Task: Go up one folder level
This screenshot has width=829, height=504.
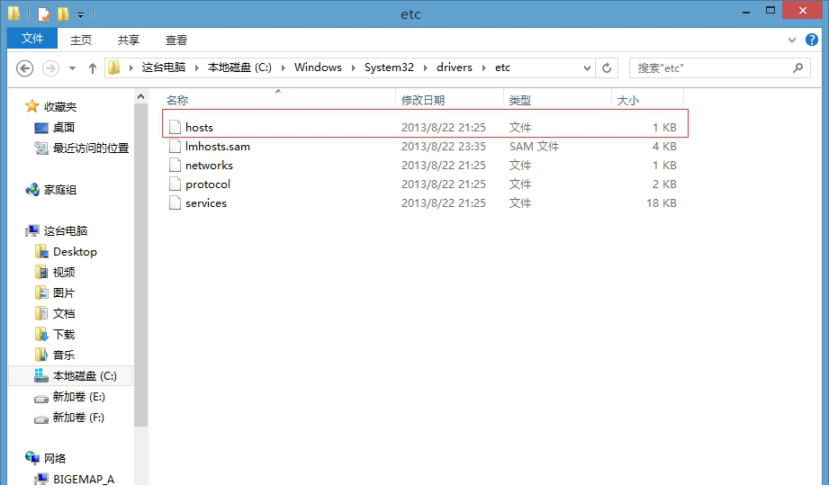Action: [x=93, y=68]
